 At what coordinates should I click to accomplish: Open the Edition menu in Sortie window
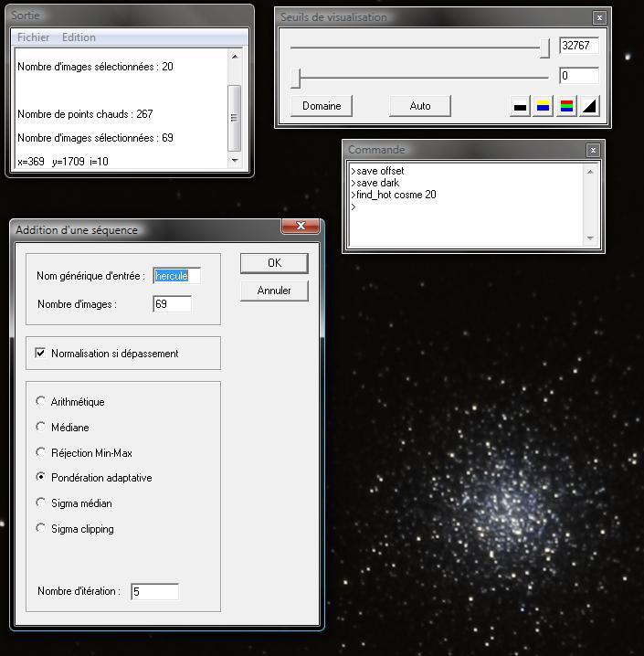point(79,37)
